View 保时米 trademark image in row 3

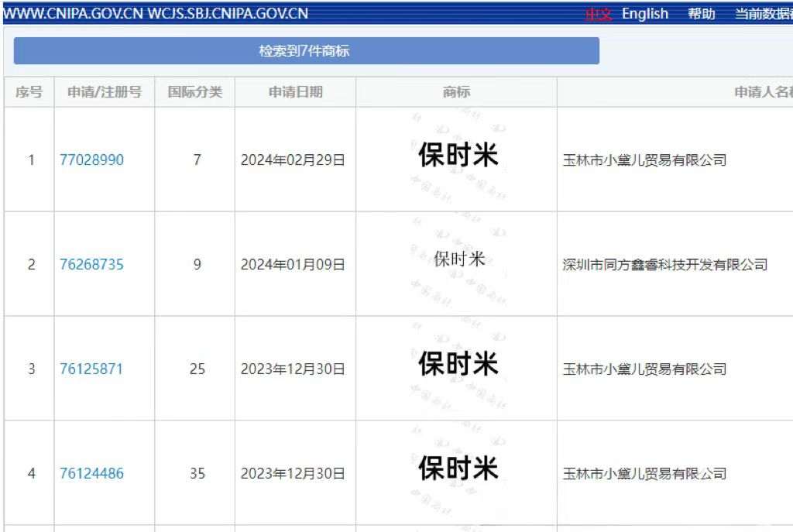tap(458, 364)
